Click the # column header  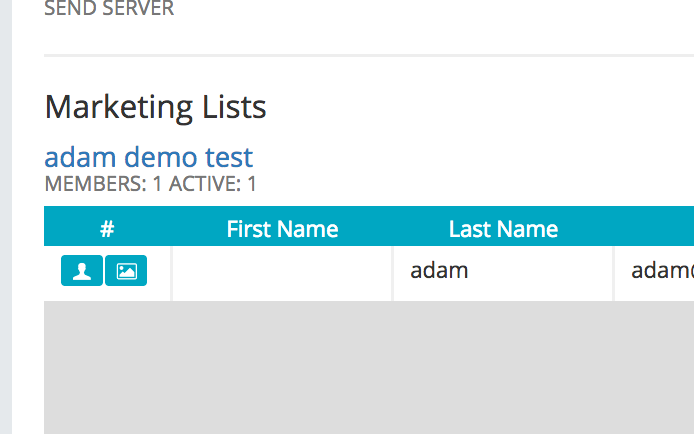coord(107,229)
